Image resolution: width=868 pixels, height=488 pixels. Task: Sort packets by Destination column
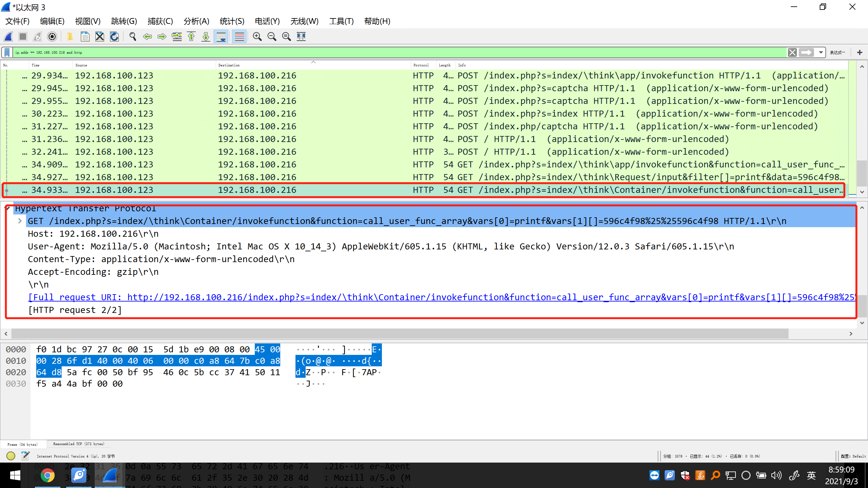pyautogui.click(x=313, y=65)
